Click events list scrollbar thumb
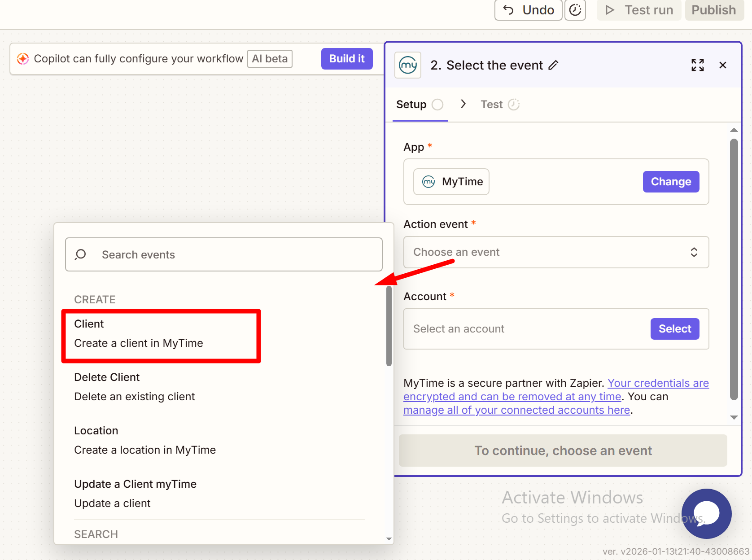 pos(389,326)
